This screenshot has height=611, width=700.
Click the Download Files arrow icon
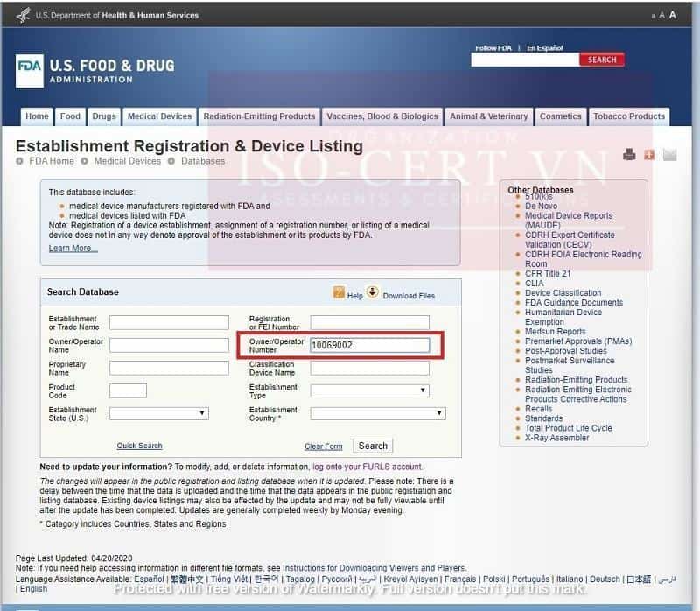coord(373,292)
